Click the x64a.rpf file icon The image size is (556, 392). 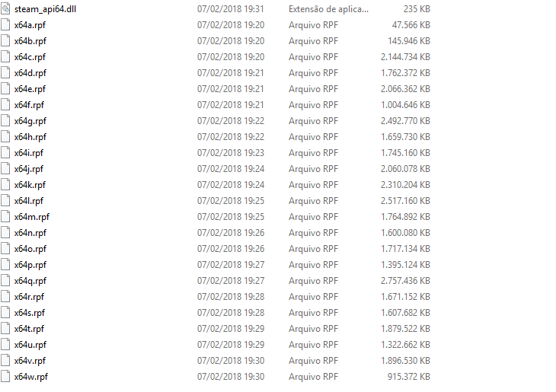pyautogui.click(x=5, y=25)
